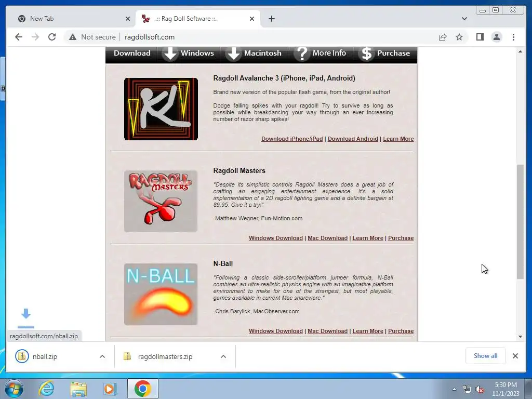Viewport: 532px width, 399px height.
Task: Reload the ragdollsoft.com page
Action: [52, 37]
